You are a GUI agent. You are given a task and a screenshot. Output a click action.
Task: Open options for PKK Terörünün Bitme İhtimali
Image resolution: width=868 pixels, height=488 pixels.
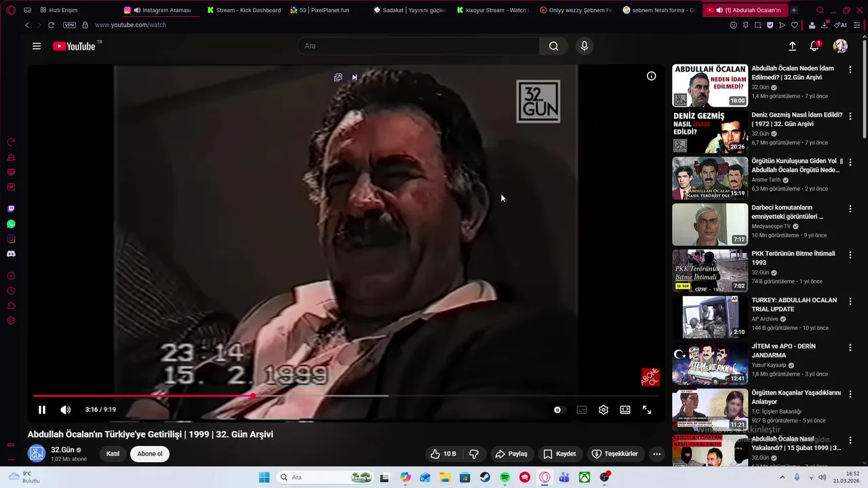click(850, 255)
